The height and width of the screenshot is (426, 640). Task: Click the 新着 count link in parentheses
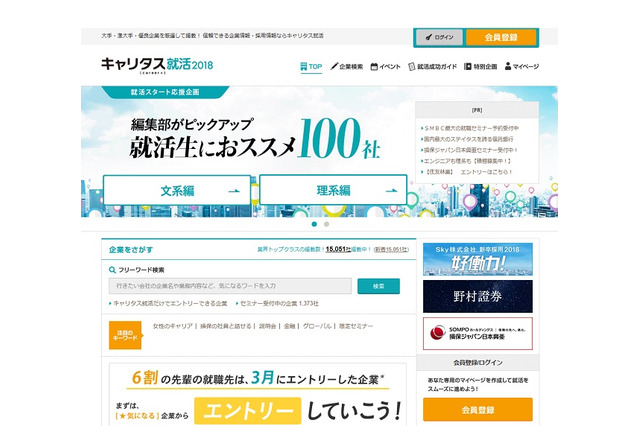(x=391, y=249)
